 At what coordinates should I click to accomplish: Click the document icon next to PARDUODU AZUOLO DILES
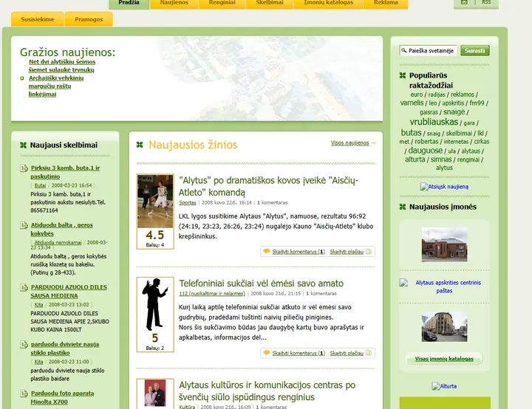pyautogui.click(x=24, y=287)
